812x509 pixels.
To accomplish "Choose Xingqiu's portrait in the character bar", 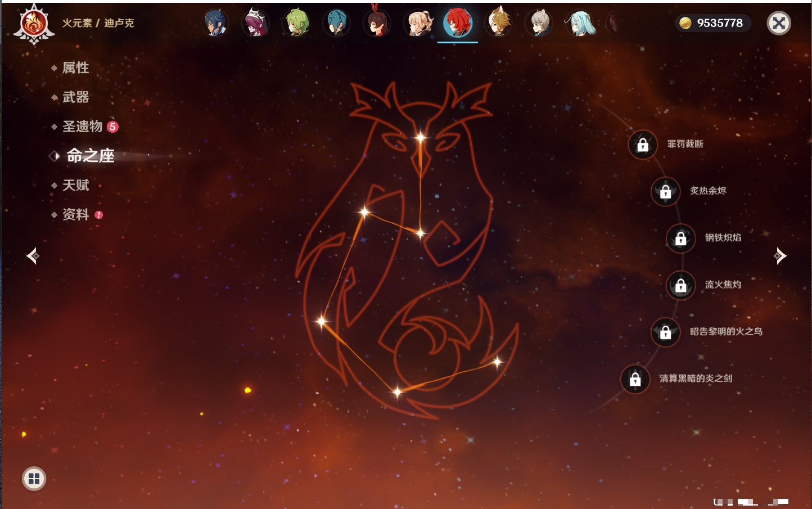I will click(x=336, y=23).
